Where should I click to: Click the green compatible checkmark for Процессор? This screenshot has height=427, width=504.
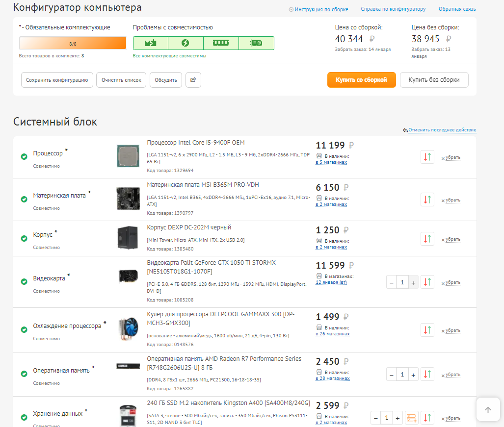click(24, 157)
